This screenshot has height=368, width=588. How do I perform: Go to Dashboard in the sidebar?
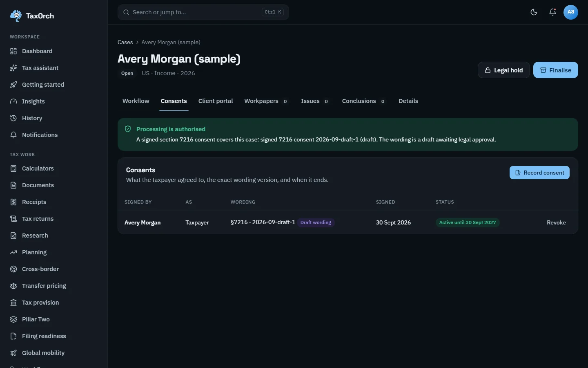click(54, 51)
